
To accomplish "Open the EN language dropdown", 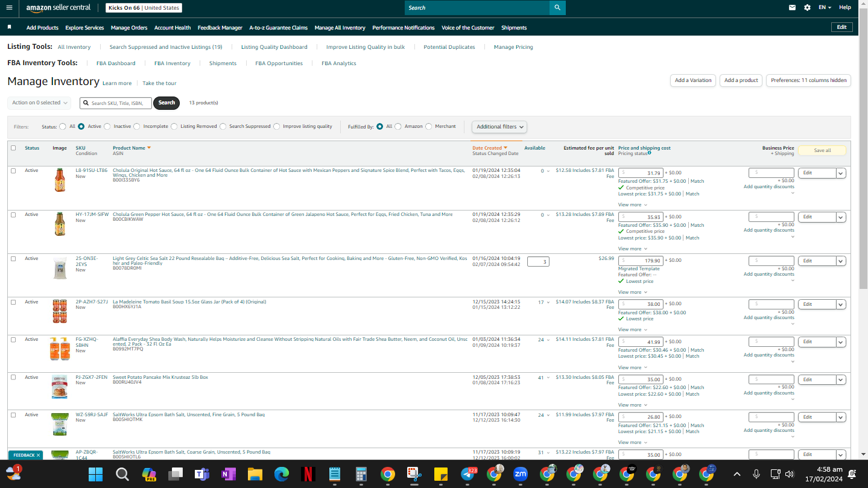I will (825, 8).
